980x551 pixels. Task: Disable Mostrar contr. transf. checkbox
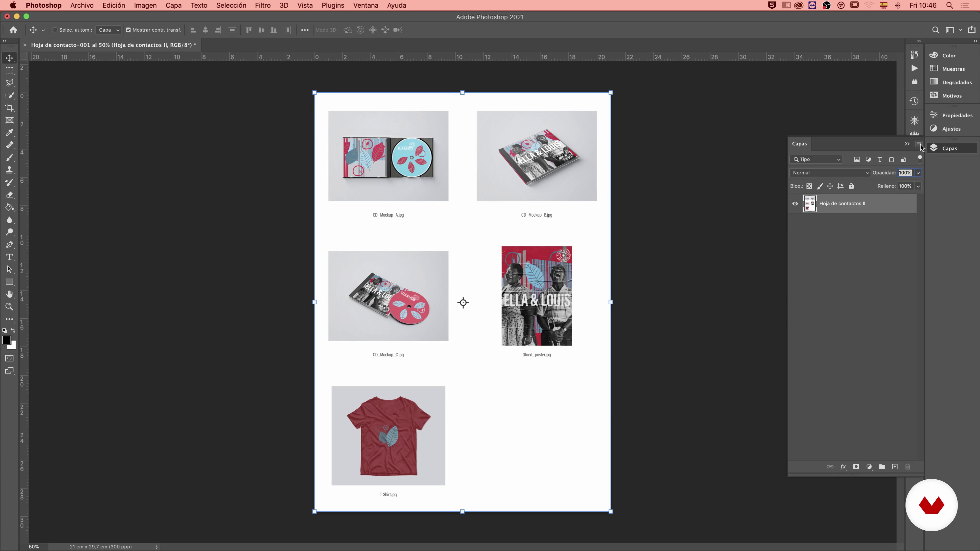pyautogui.click(x=128, y=30)
